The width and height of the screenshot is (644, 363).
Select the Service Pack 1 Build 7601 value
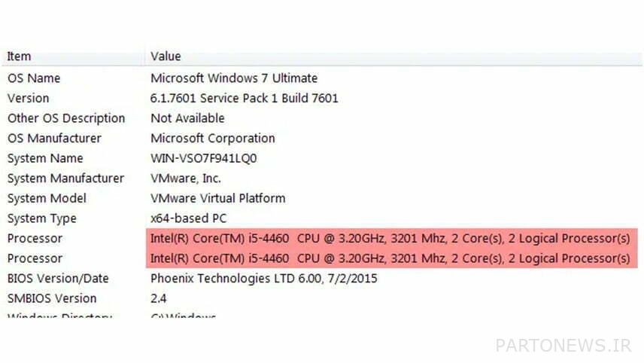(245, 98)
